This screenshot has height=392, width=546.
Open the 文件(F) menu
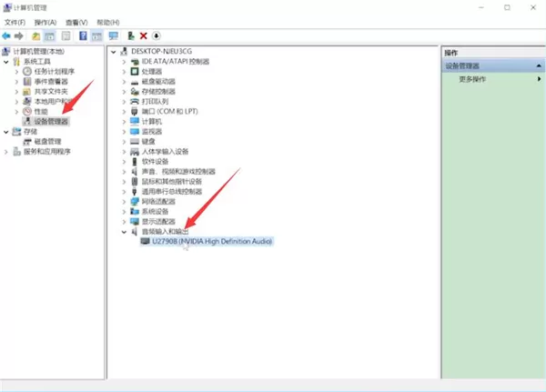tap(15, 22)
